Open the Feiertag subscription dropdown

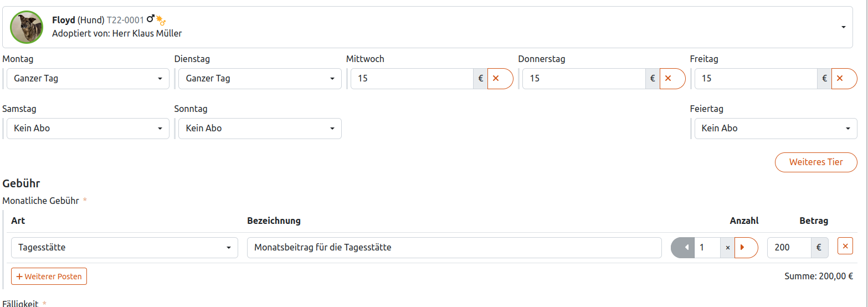[x=775, y=129]
